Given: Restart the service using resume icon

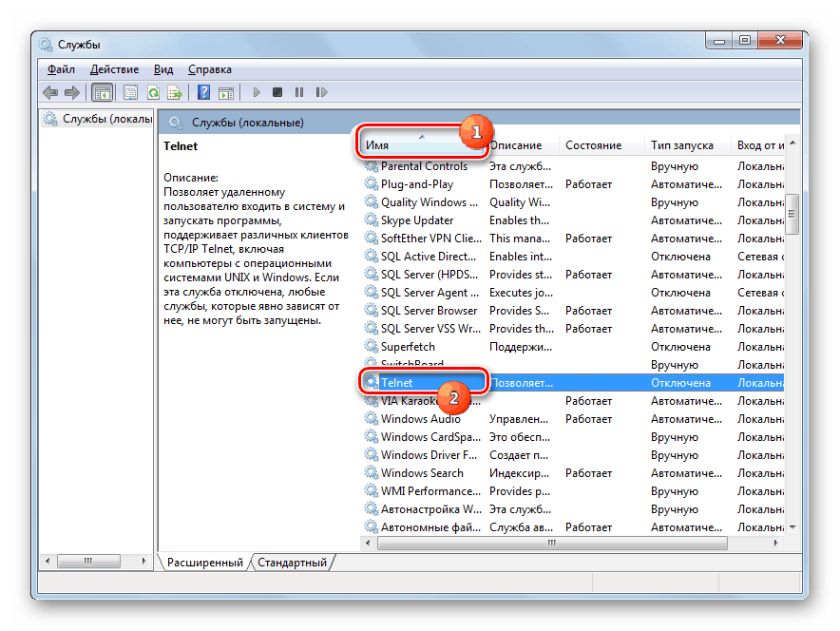Looking at the screenshot, I should 321,92.
